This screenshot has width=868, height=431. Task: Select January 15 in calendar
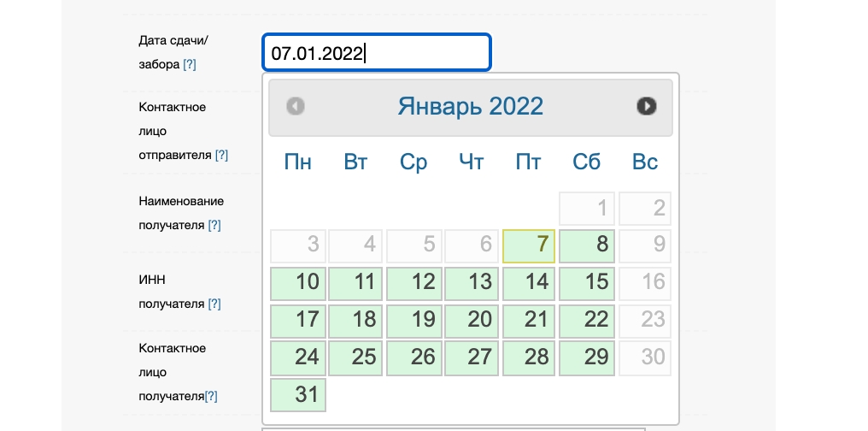click(587, 282)
